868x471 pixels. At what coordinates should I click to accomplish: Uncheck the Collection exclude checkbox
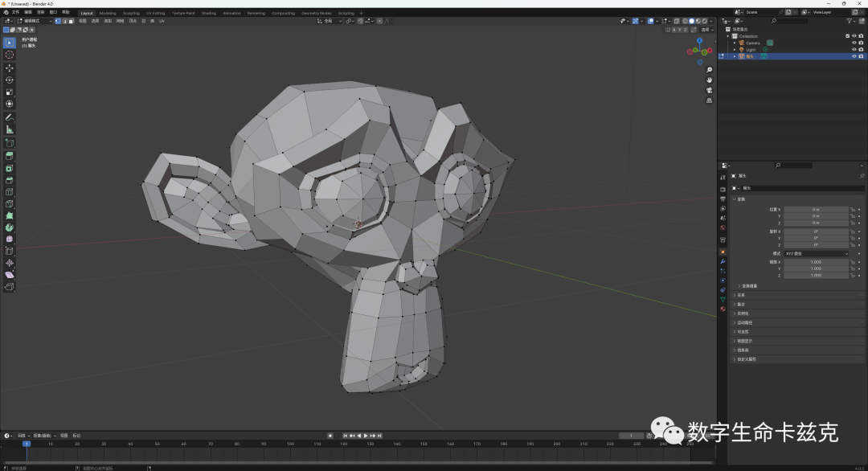pyautogui.click(x=847, y=36)
